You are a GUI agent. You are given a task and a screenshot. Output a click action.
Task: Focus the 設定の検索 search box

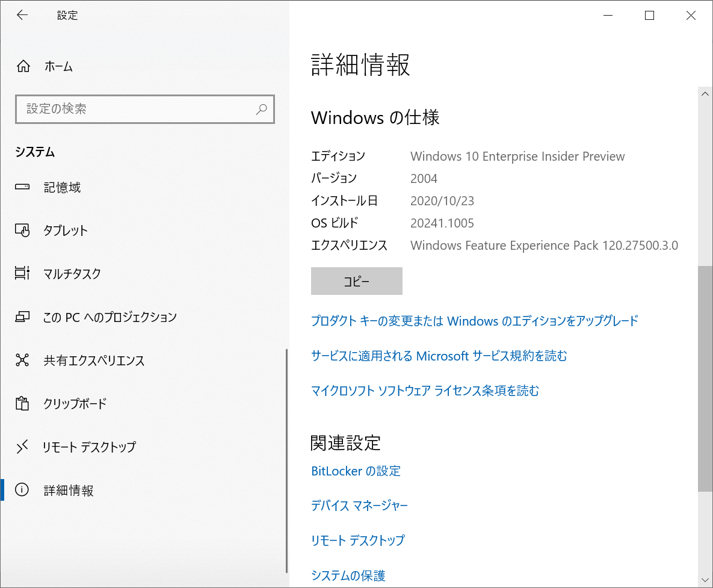point(144,109)
